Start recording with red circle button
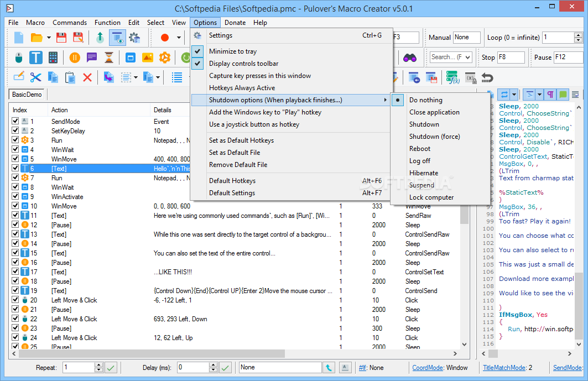Viewport: 588px width, 381px height. click(x=165, y=38)
